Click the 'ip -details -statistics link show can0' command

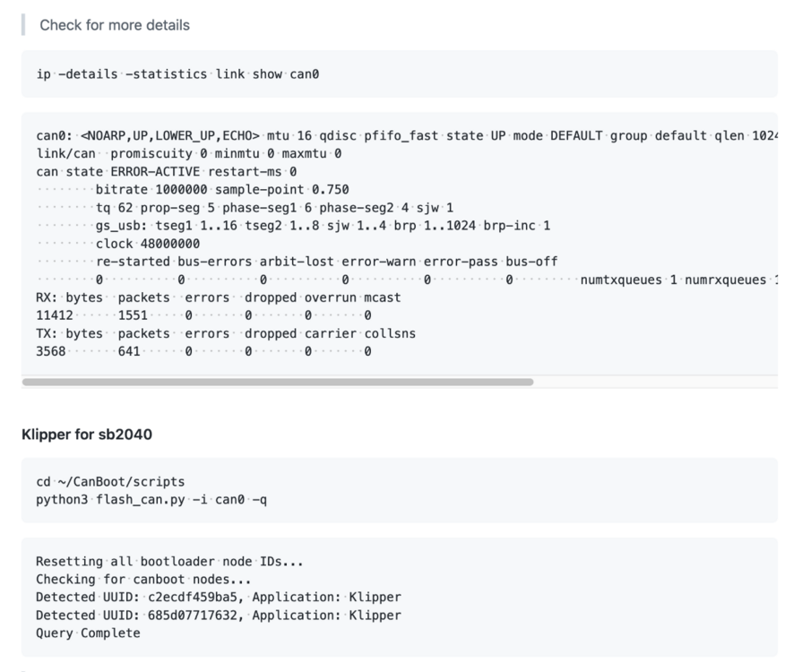[x=177, y=74]
